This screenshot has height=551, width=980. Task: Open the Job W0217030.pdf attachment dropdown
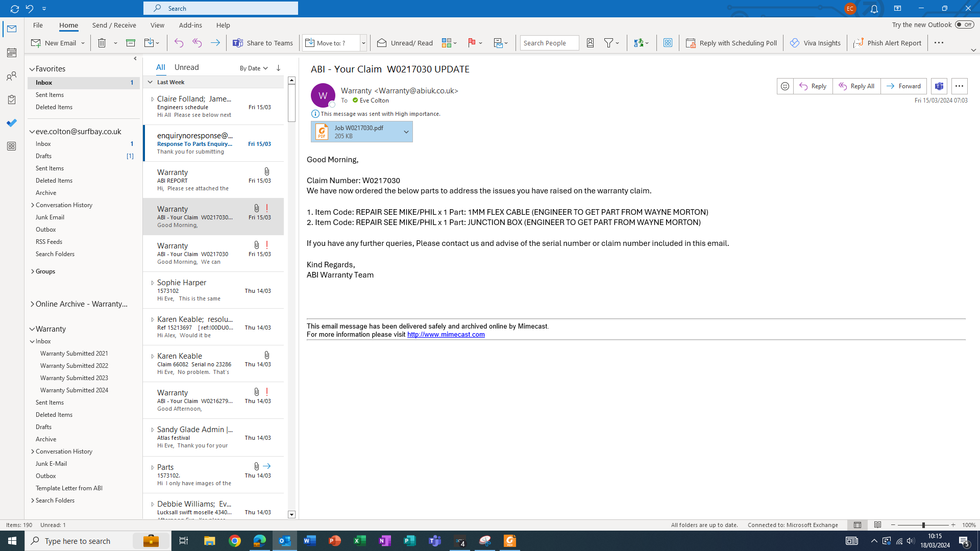tap(406, 132)
